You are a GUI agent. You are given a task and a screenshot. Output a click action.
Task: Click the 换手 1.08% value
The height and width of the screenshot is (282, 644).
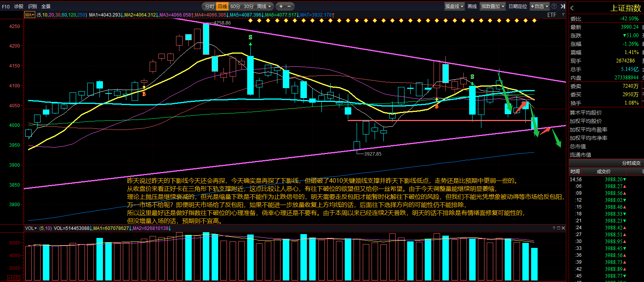pos(631,103)
